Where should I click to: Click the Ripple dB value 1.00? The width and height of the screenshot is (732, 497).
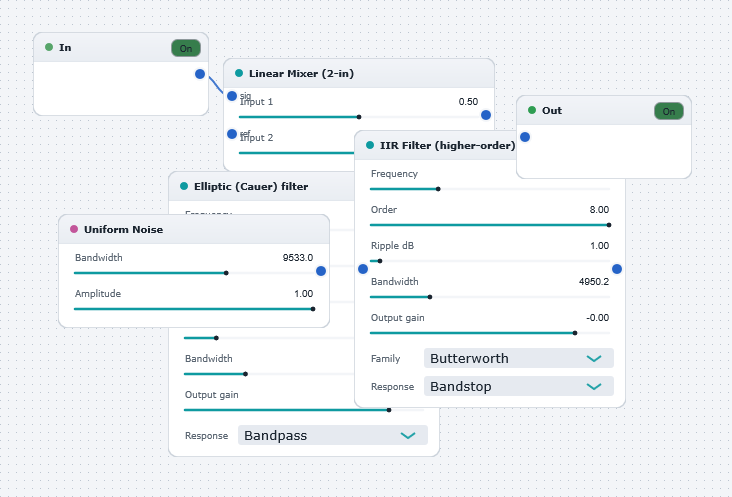tap(599, 245)
